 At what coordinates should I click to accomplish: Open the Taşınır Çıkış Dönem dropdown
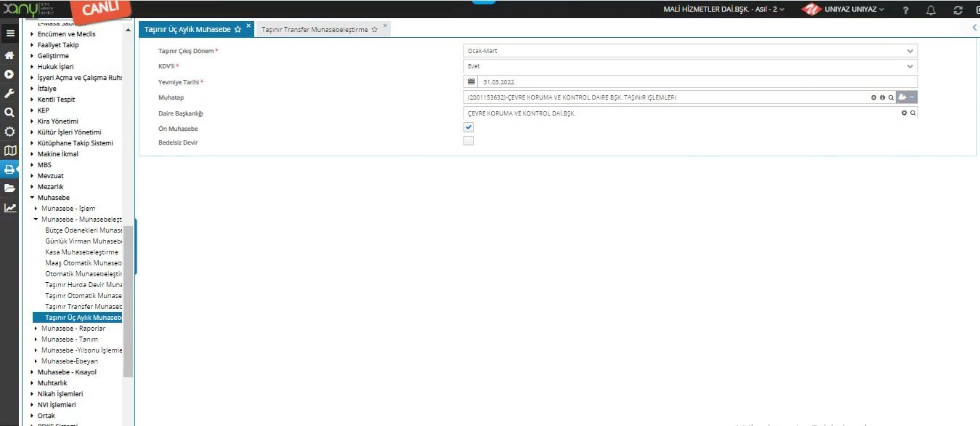(690, 51)
